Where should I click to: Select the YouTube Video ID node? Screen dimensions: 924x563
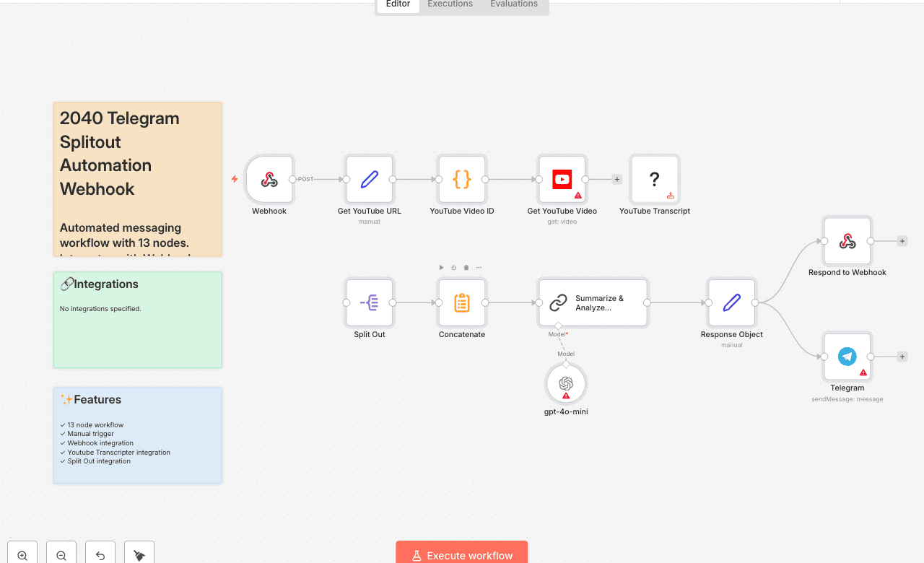pyautogui.click(x=461, y=179)
